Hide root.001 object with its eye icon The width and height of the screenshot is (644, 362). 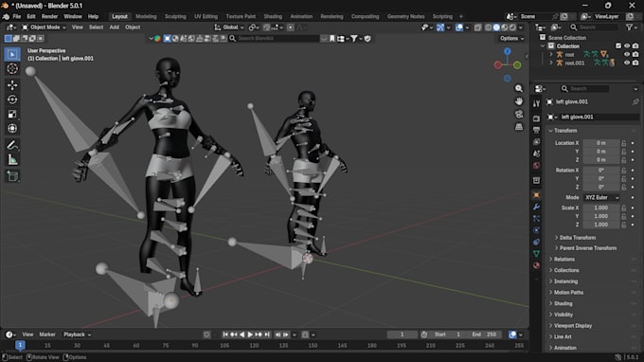(x=627, y=63)
